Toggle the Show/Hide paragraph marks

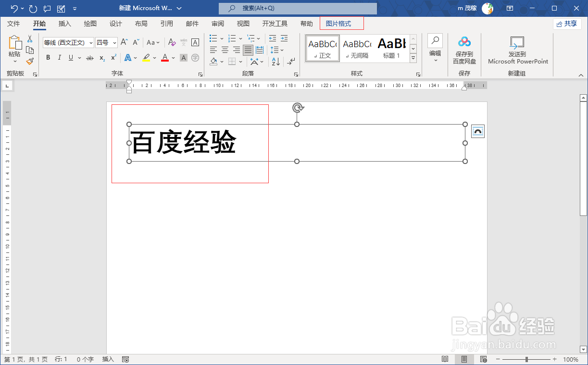(x=292, y=62)
